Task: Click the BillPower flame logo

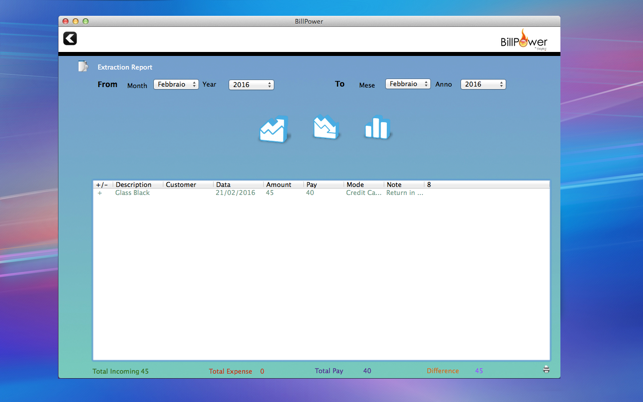Action: click(524, 39)
